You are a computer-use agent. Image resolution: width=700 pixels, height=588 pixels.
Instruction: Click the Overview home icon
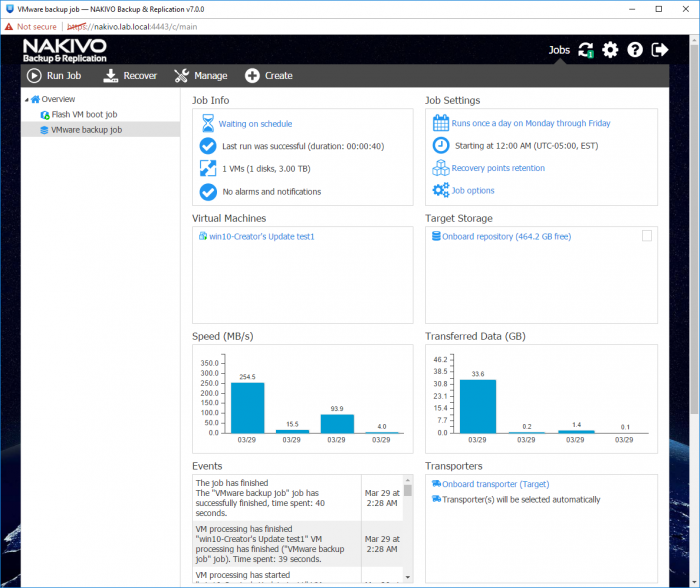click(x=35, y=99)
